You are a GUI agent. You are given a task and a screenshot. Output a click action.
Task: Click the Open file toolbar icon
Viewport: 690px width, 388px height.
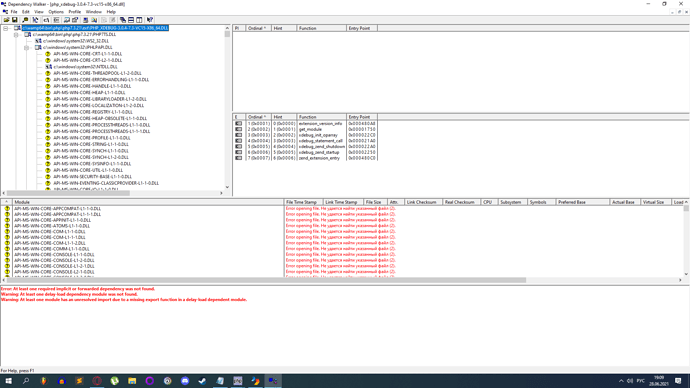(6, 20)
